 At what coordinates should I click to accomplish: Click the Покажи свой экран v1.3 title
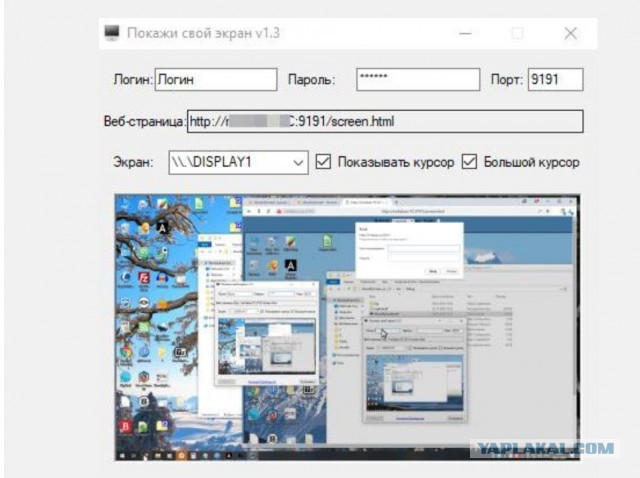click(203, 33)
